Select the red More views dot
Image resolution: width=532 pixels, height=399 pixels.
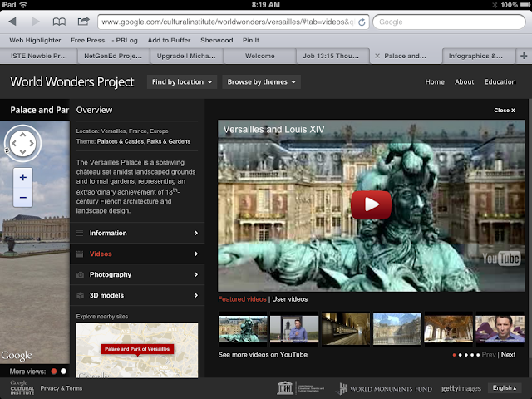[53, 372]
